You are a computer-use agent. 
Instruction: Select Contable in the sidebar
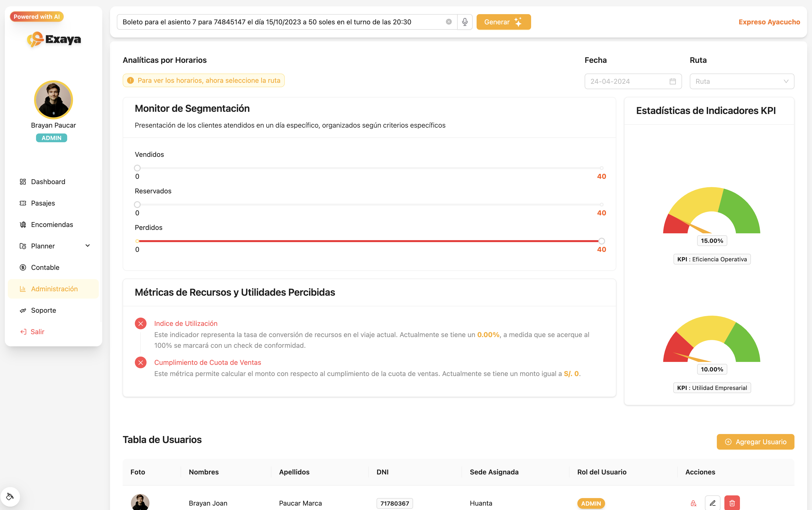coord(45,267)
